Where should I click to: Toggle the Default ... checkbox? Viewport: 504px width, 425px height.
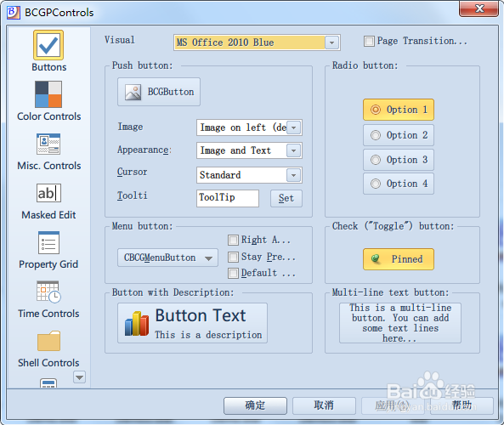[x=233, y=273]
